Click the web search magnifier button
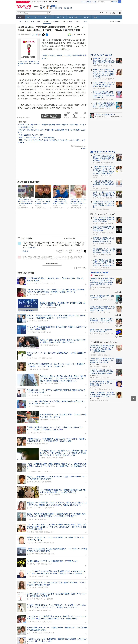This screenshot has height=644, width=138. (x=120, y=2)
